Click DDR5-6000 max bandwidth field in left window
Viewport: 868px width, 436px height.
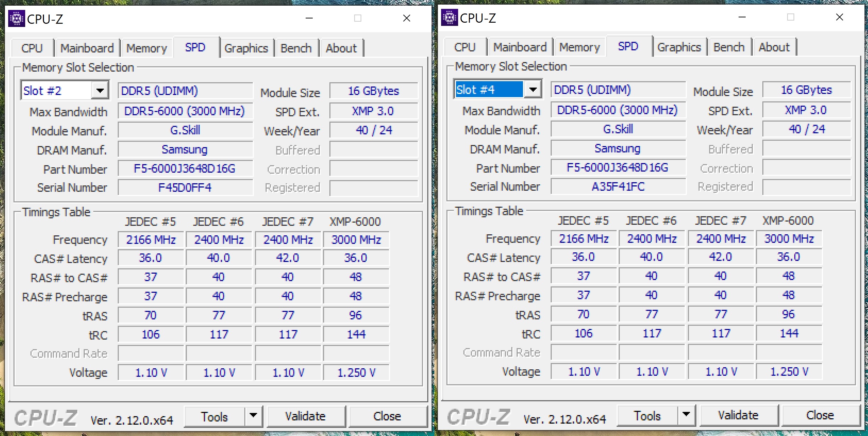point(185,111)
